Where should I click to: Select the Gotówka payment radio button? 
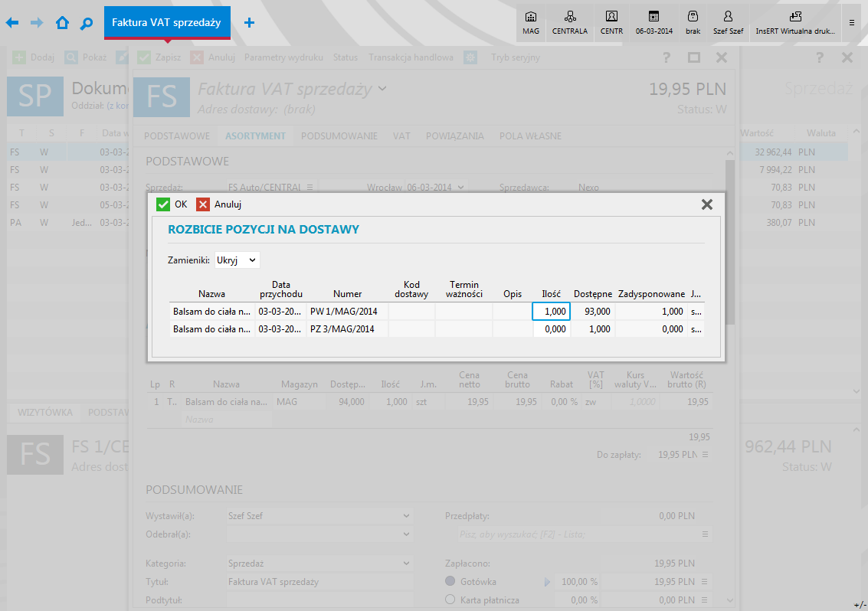tap(450, 581)
